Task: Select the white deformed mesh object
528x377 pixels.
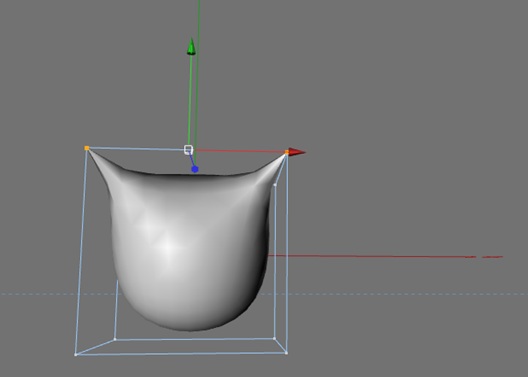Action: pyautogui.click(x=189, y=249)
